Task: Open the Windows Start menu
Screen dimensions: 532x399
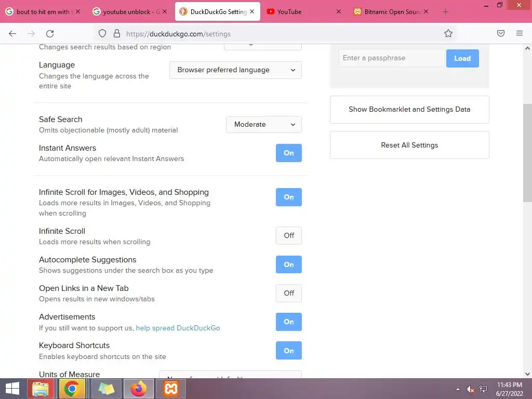Action: pyautogui.click(x=12, y=389)
